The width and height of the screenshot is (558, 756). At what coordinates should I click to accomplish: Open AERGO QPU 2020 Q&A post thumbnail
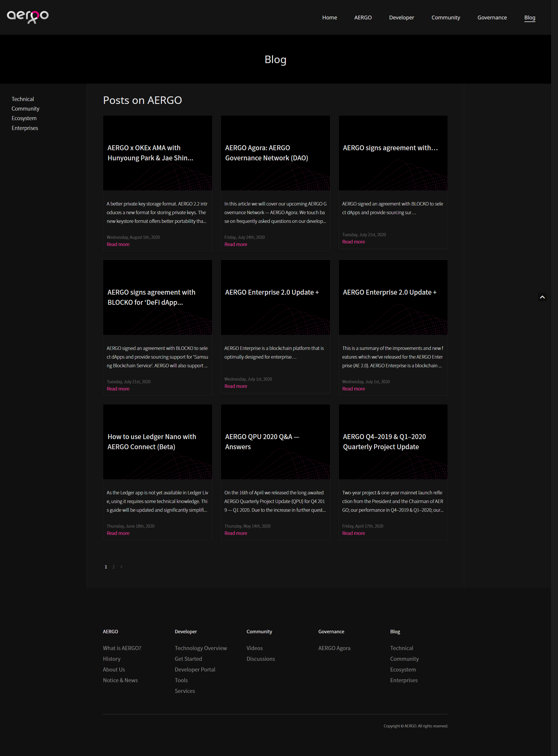point(275,442)
